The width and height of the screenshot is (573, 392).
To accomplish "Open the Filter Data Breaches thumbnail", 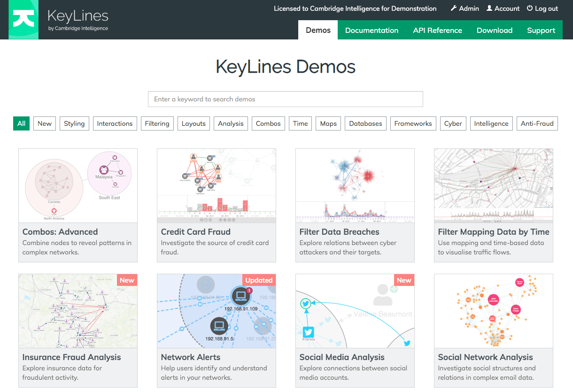I will (x=355, y=185).
